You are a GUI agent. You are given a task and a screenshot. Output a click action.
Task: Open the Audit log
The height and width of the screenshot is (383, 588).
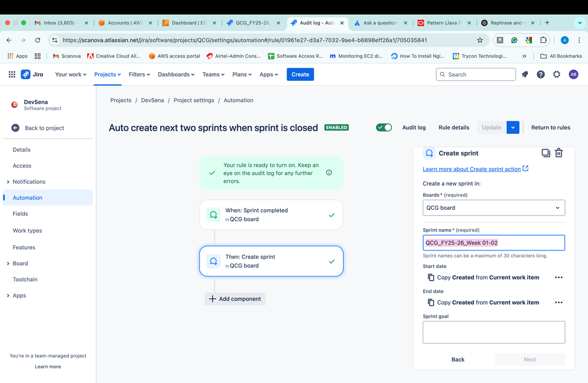pos(414,127)
